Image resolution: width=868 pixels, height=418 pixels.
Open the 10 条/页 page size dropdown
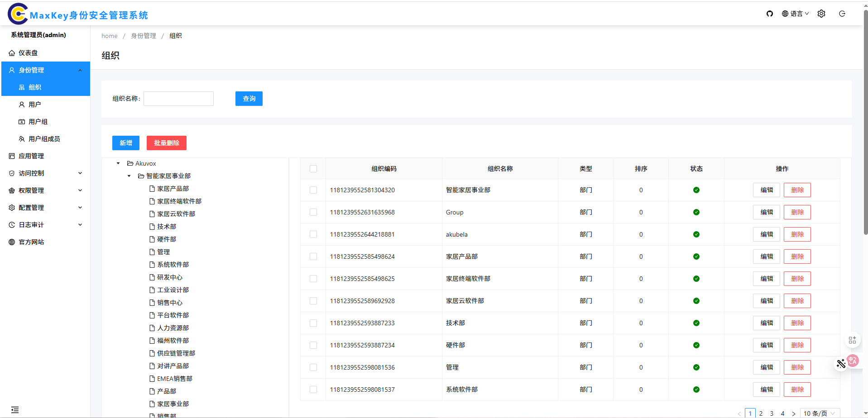point(819,413)
